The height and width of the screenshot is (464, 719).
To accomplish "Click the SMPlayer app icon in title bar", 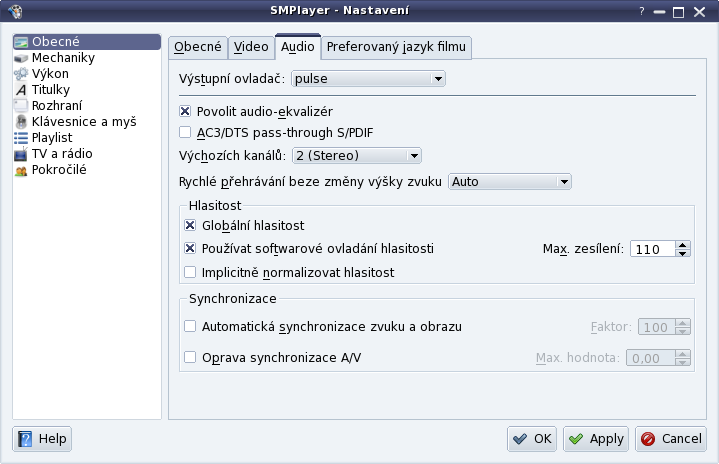I will click(x=15, y=11).
